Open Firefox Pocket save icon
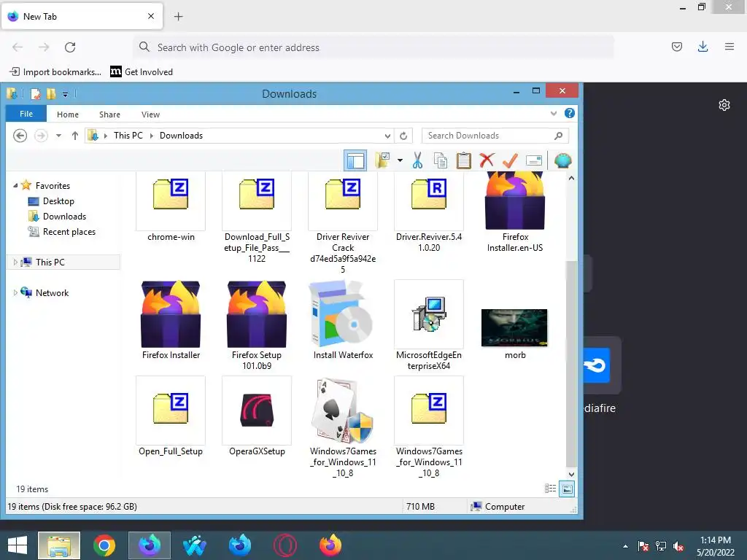The image size is (747, 560). (x=676, y=47)
